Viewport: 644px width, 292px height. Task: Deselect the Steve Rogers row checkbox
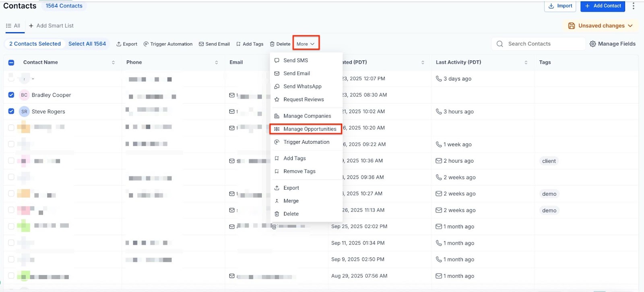click(x=11, y=111)
